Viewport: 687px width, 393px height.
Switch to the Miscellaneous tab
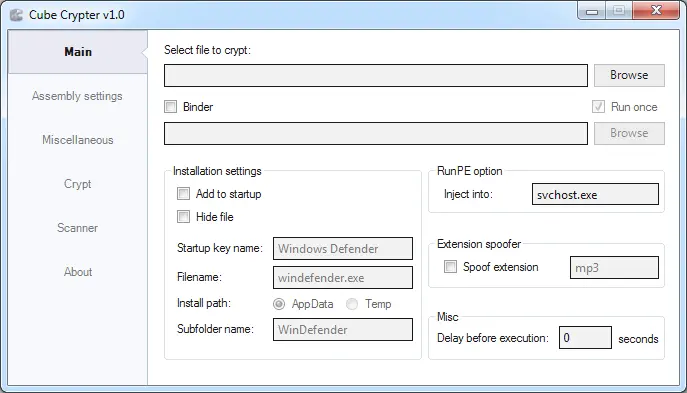pos(78,140)
